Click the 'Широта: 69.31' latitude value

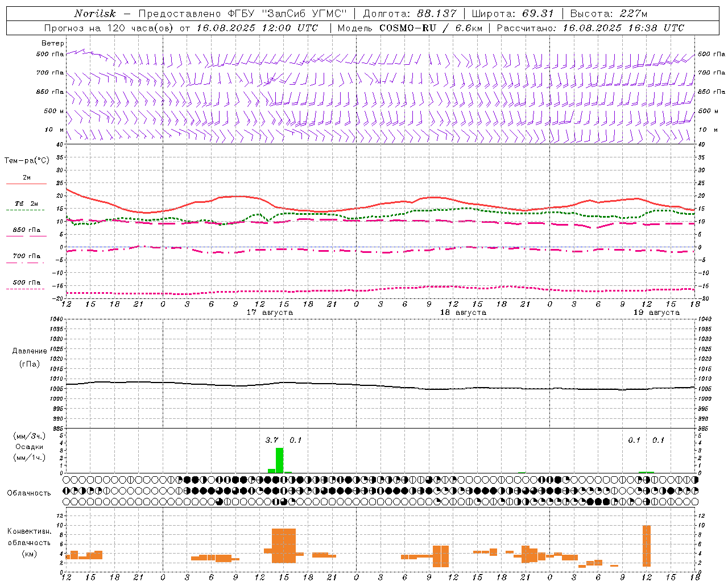(512, 14)
